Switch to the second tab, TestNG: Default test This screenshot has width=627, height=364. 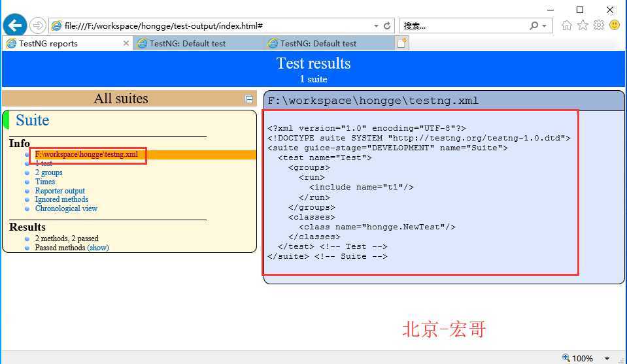click(197, 43)
